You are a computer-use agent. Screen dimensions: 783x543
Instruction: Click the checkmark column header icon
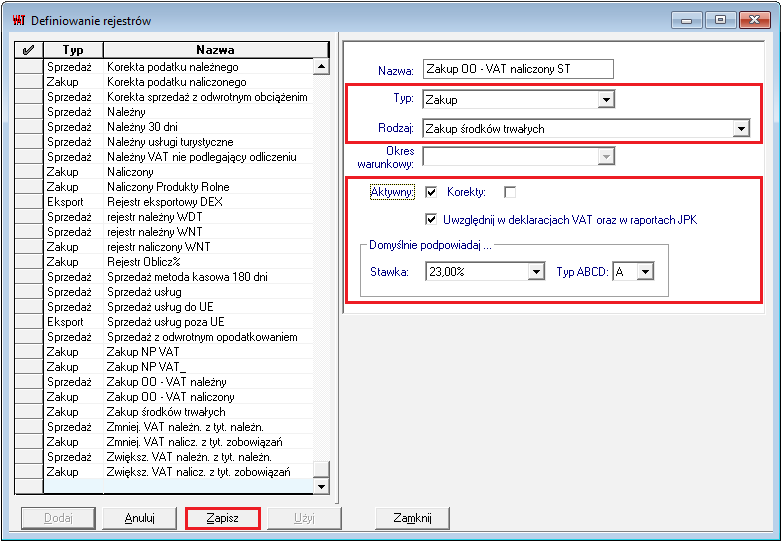point(28,49)
